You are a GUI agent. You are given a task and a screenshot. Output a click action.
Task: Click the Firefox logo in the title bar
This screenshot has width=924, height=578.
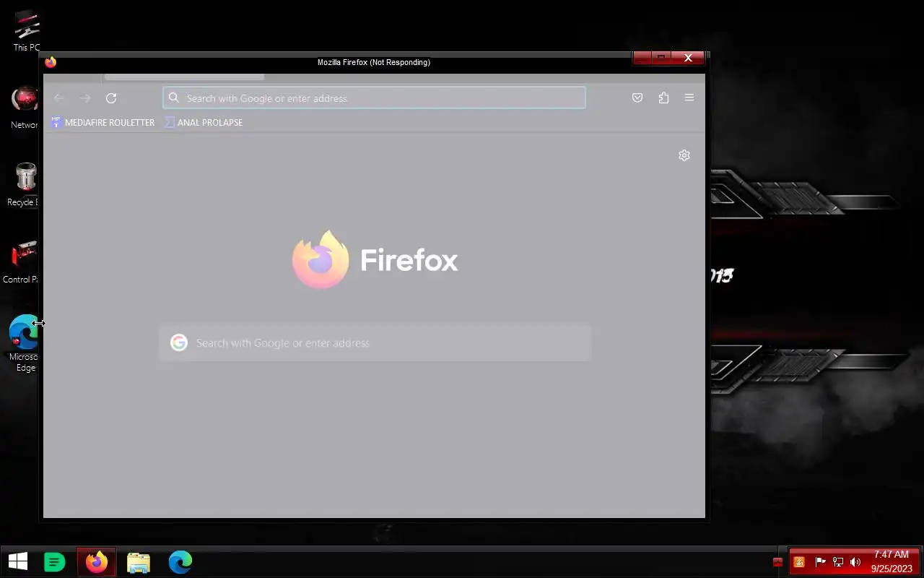tap(51, 62)
